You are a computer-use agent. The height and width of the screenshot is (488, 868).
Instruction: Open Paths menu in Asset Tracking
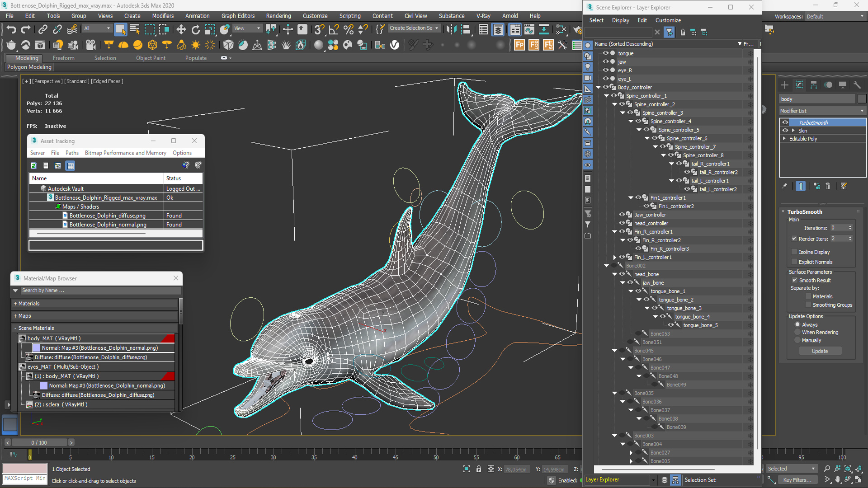coord(72,153)
